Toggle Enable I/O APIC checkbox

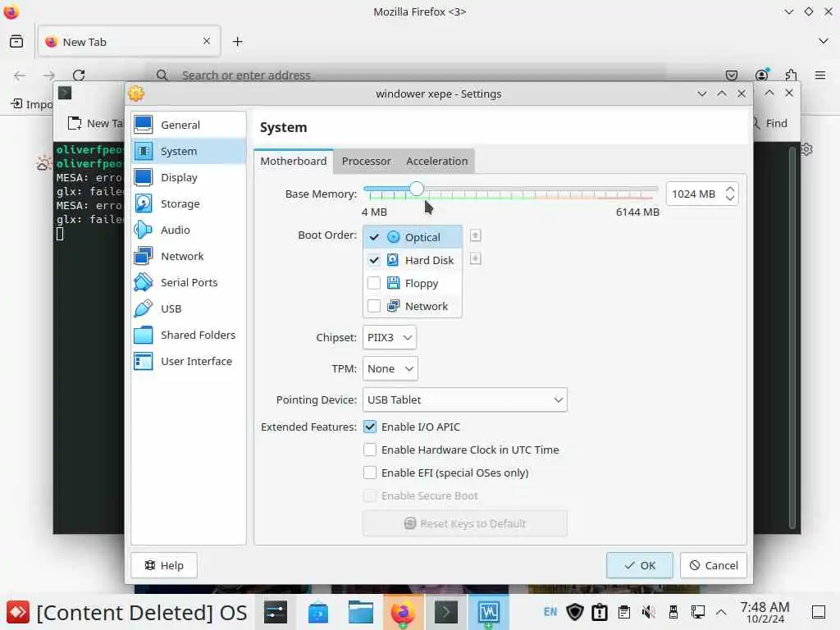click(370, 427)
